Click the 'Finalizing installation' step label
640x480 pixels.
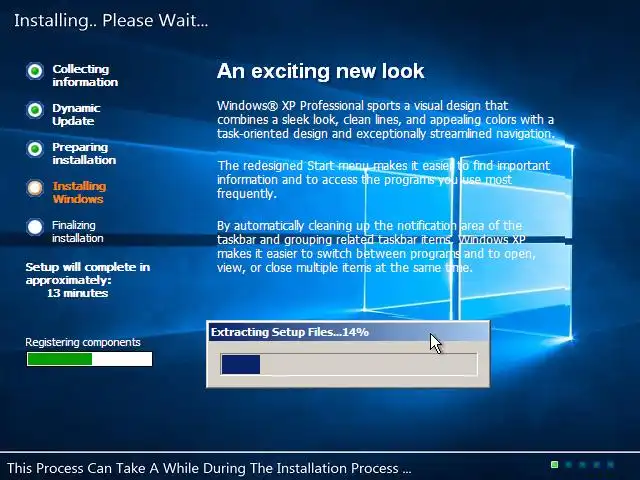pos(78,231)
